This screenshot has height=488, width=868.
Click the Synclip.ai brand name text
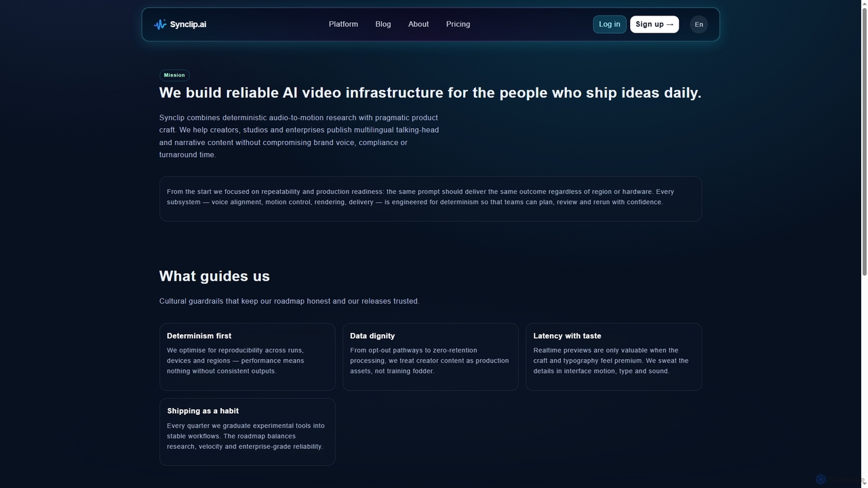(x=188, y=24)
